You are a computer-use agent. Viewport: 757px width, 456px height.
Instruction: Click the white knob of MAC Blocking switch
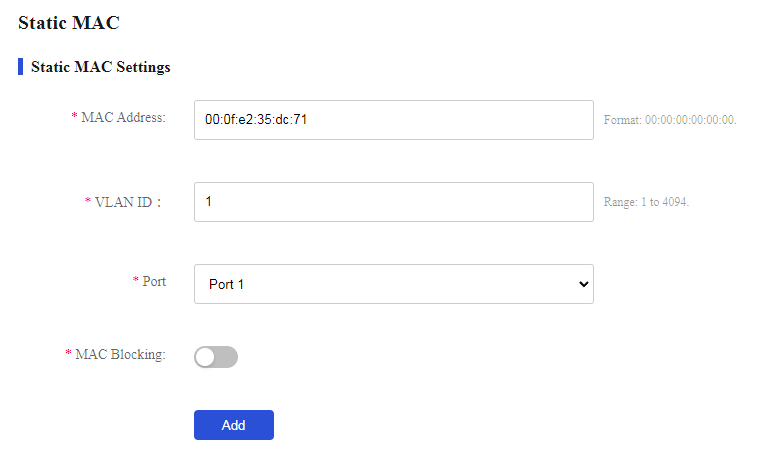point(205,357)
